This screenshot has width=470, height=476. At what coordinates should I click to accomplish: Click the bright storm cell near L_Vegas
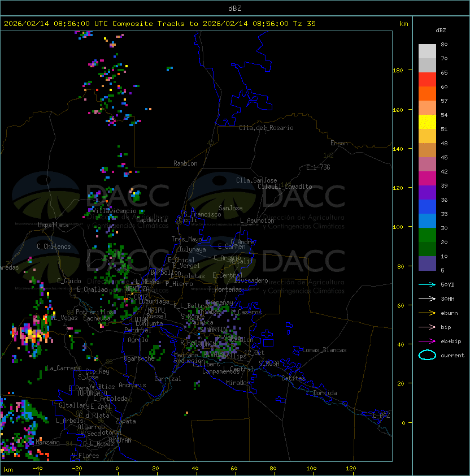coord(33,334)
